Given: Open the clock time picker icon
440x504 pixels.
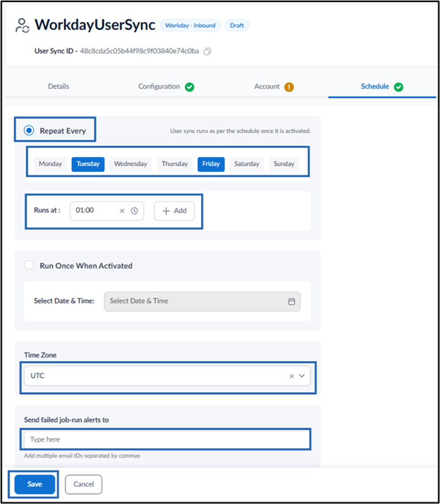Looking at the screenshot, I should pyautogui.click(x=134, y=211).
